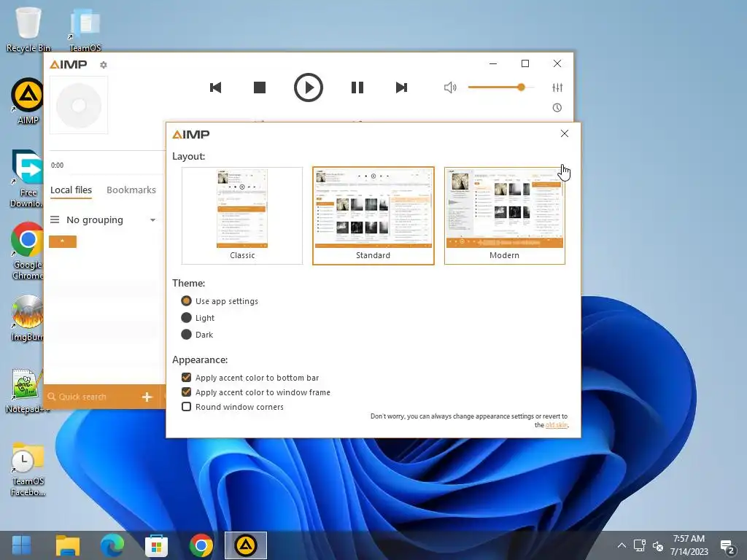747x560 pixels.
Task: Enable Round window corners
Action: (233, 407)
